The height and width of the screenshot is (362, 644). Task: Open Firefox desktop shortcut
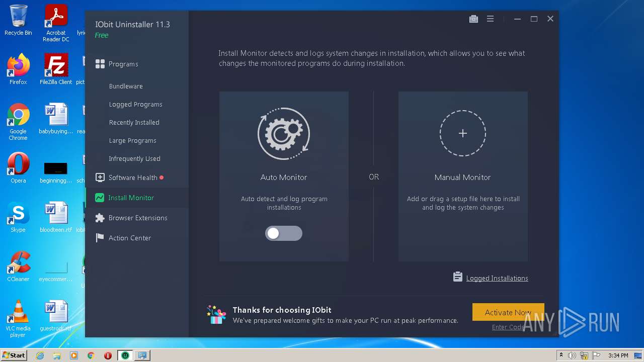tap(18, 69)
